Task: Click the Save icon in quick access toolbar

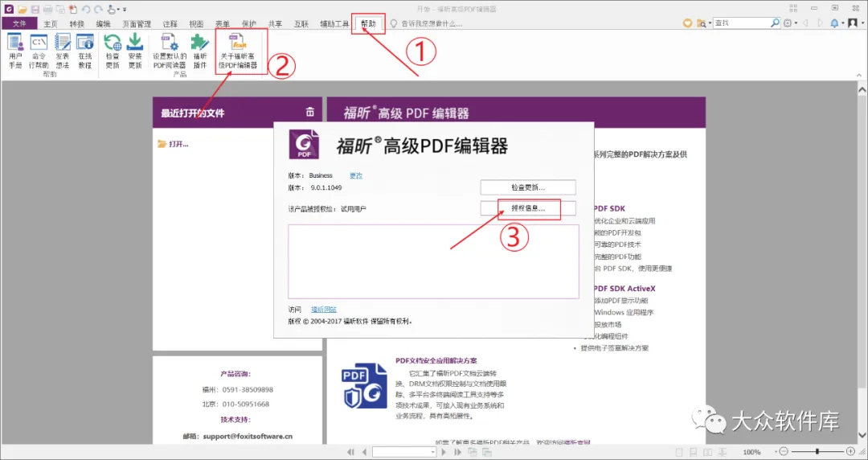Action: (x=35, y=10)
